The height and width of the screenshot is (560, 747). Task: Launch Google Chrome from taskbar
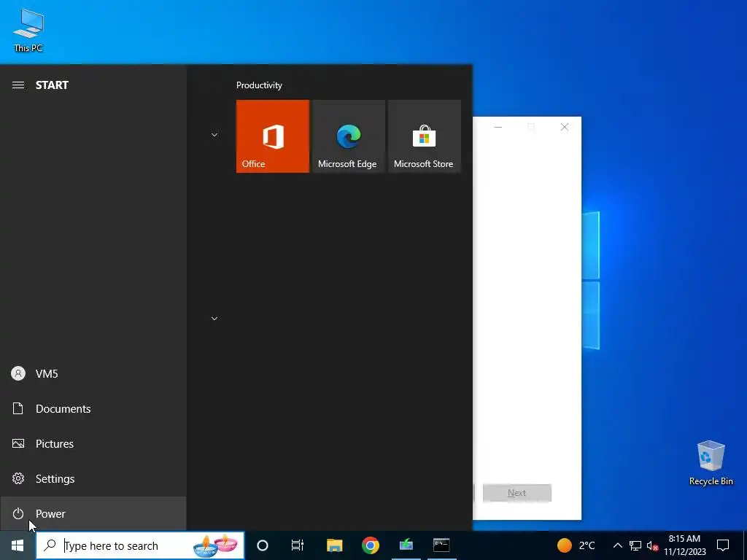370,545
